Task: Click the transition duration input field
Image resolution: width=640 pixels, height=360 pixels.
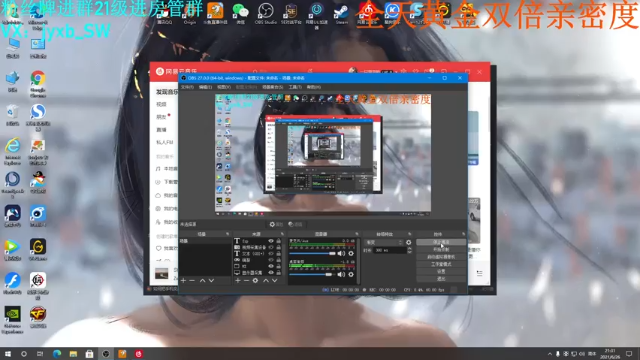Action: [390, 250]
